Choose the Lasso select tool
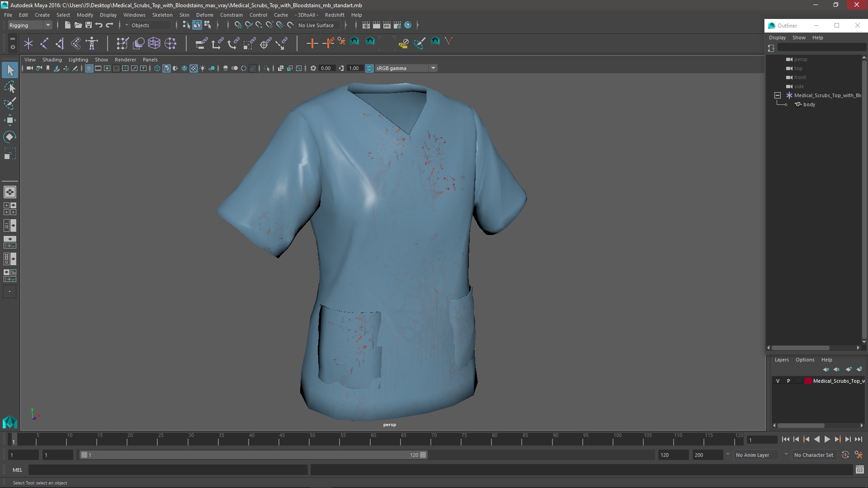868x488 pixels. click(10, 87)
